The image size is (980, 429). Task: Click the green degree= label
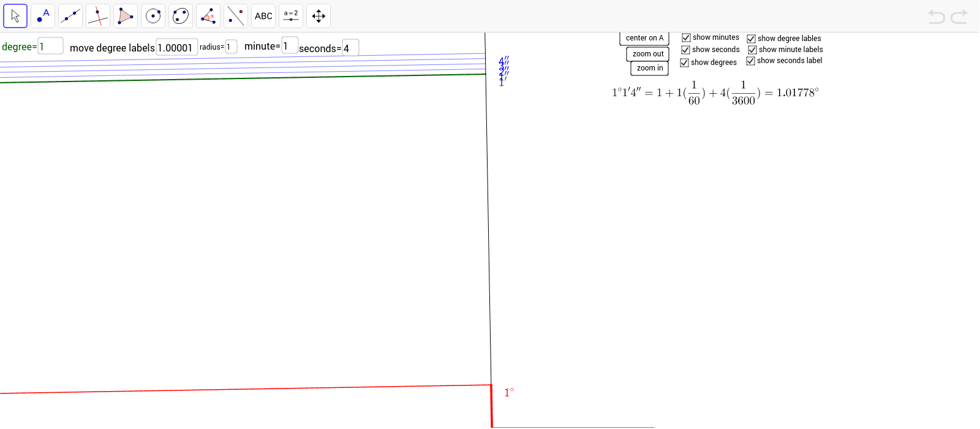[x=19, y=47]
